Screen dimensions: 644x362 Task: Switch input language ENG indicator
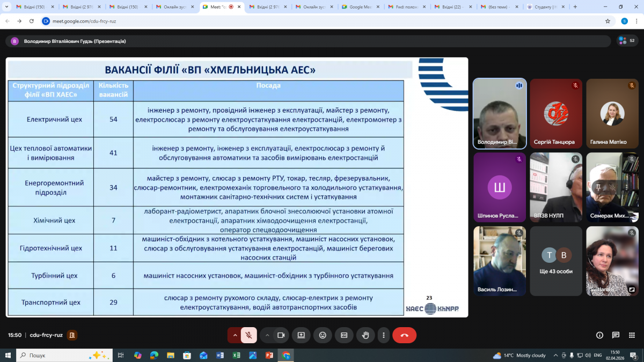coord(597,355)
